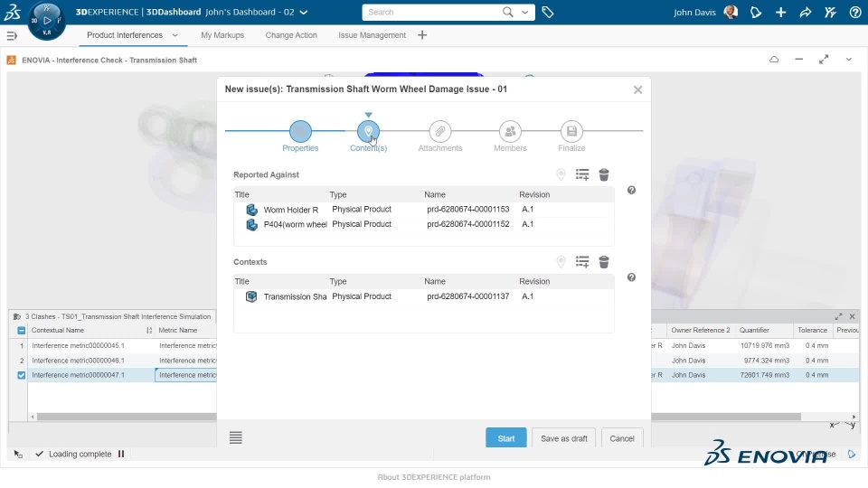
Task: Delete from Contexts list
Action: tap(604, 262)
